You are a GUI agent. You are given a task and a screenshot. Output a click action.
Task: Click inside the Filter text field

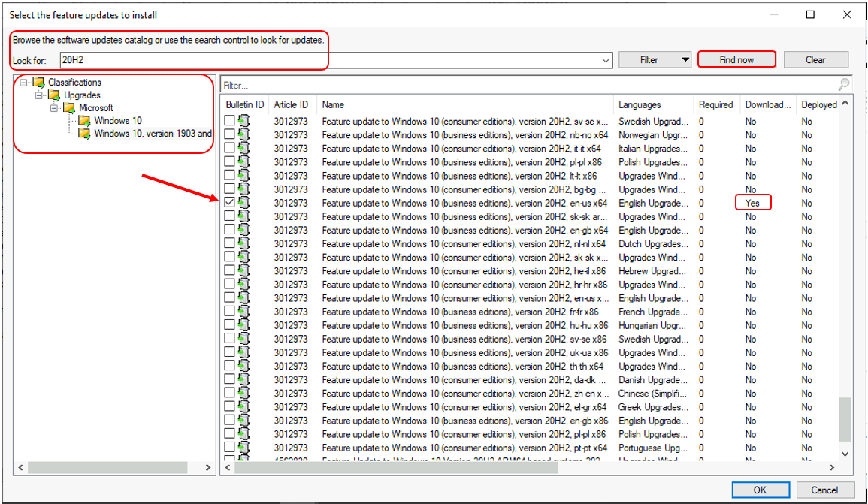pyautogui.click(x=526, y=86)
